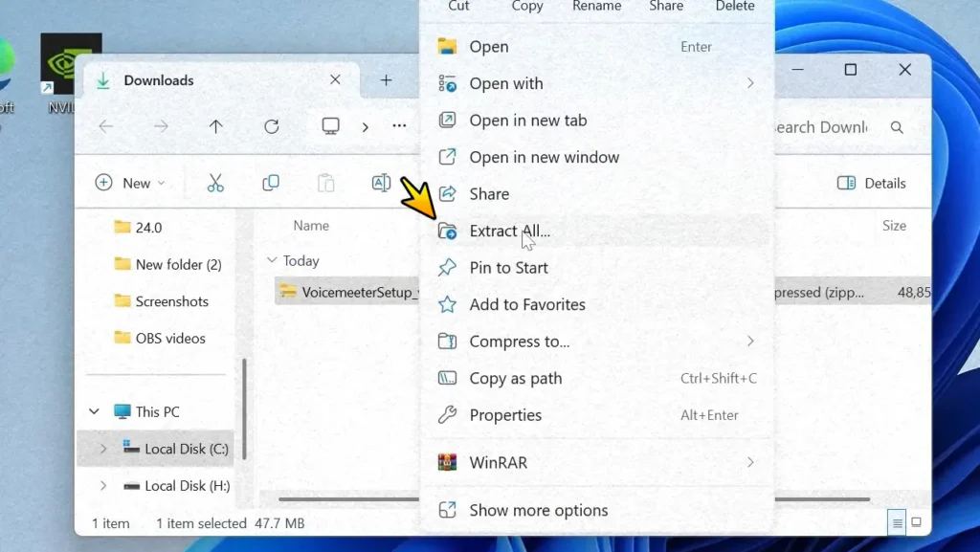The image size is (980, 552).
Task: Click the search magnifier icon
Action: coord(897,127)
